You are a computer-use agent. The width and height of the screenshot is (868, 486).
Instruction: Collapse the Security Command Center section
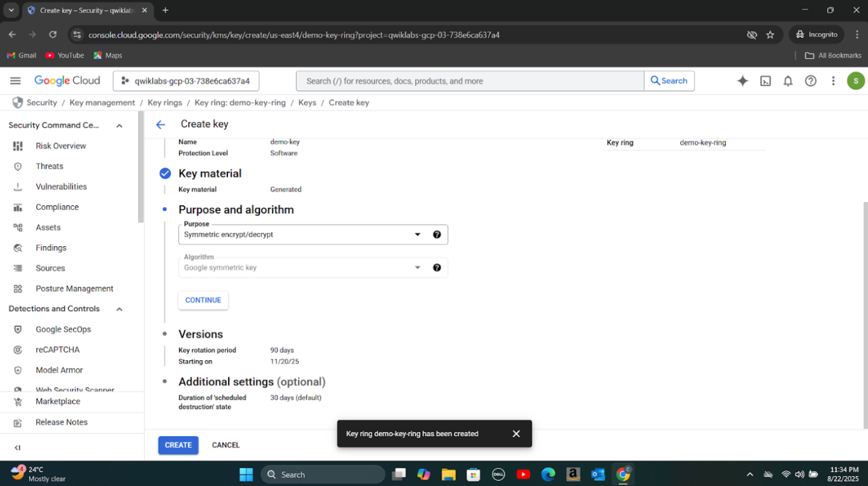coord(119,126)
